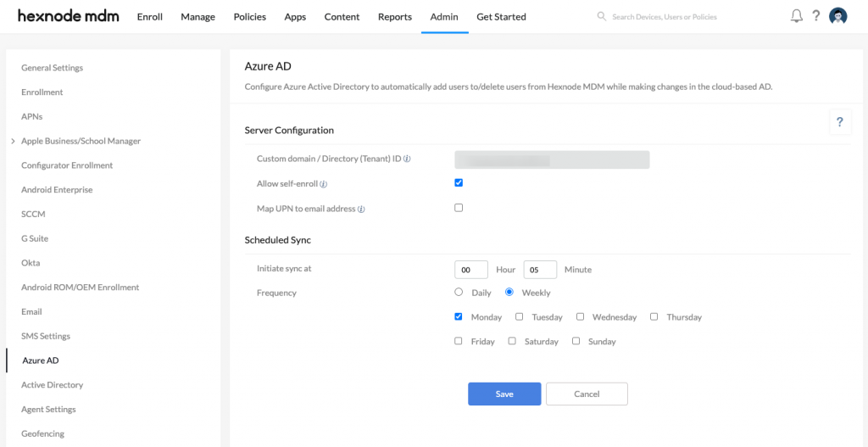Viewport: 868px width, 447px height.
Task: Open Okta in sidebar
Action: pos(31,263)
